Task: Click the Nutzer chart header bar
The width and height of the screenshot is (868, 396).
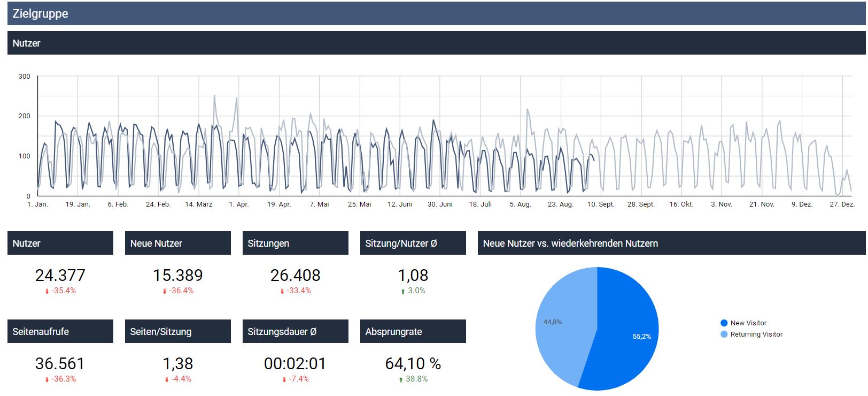Action: [x=27, y=43]
